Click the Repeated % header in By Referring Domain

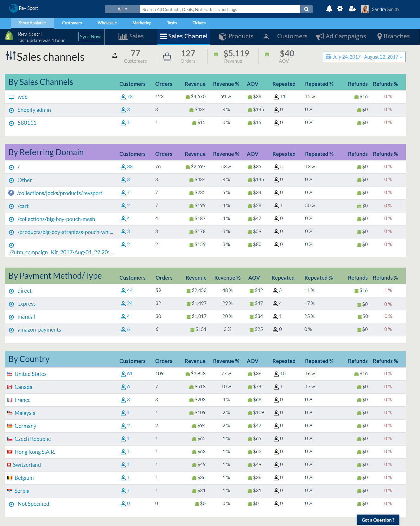click(319, 154)
